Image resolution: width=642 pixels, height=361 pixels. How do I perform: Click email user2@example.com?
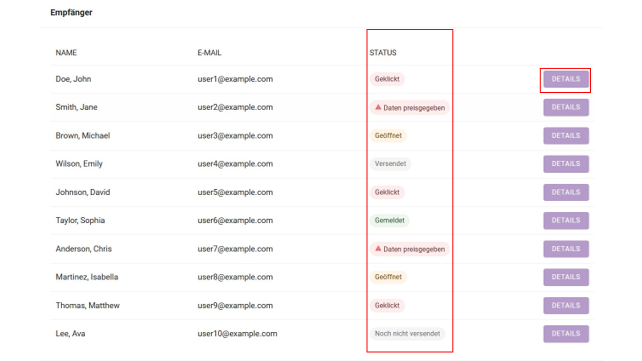235,107
